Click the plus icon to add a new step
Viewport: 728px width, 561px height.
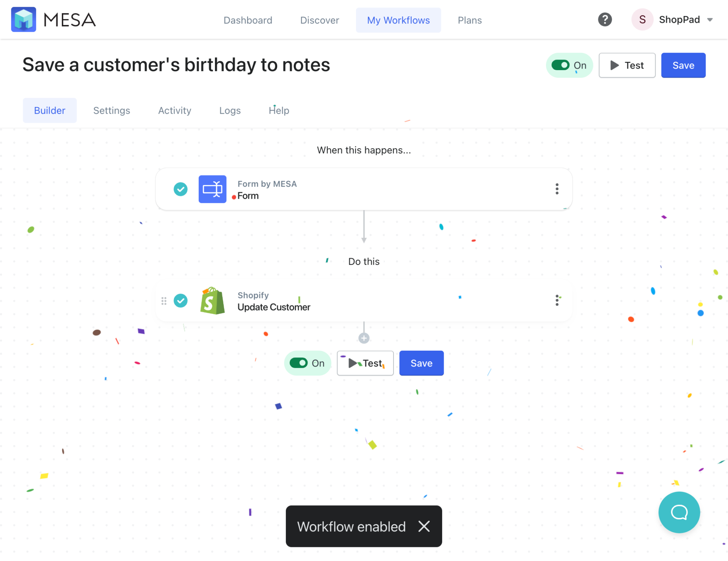tap(364, 338)
